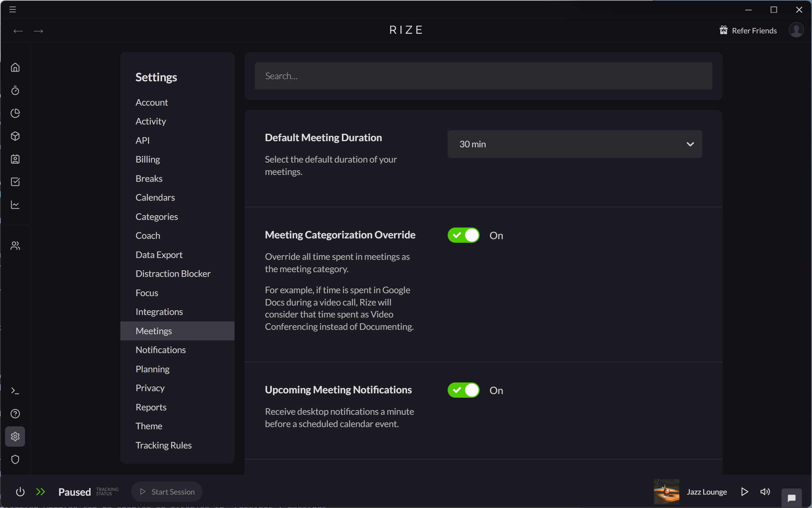Mute audio via the speaker icon

point(765,492)
